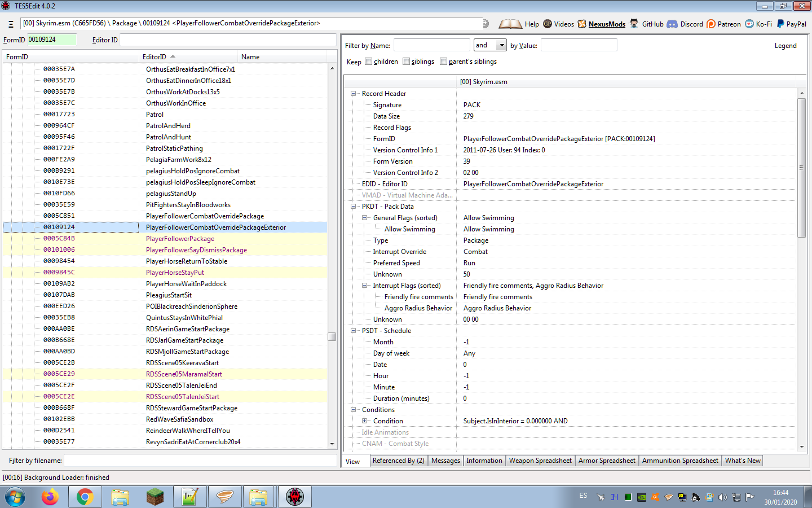Focus the FormID input field

[52, 40]
